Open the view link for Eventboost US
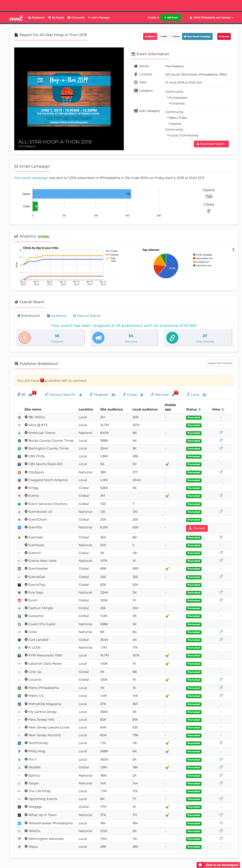Image resolution: width=242 pixels, height=868 pixels. (221, 511)
